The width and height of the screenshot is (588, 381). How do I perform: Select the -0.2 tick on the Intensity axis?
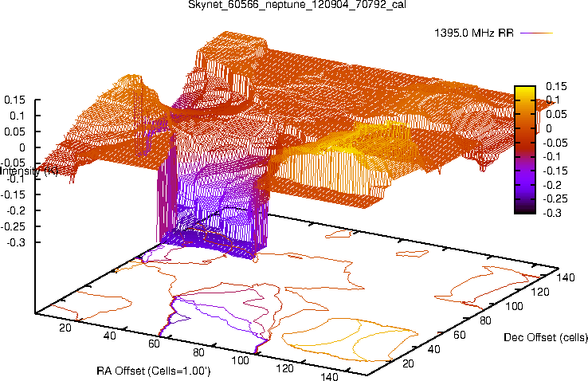pyautogui.click(x=16, y=210)
